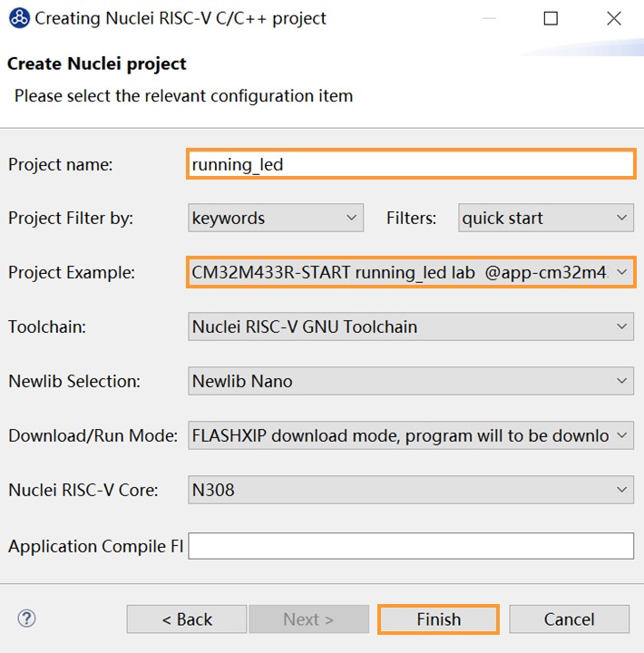Click the 'Newlib Selection:' label

point(74,381)
